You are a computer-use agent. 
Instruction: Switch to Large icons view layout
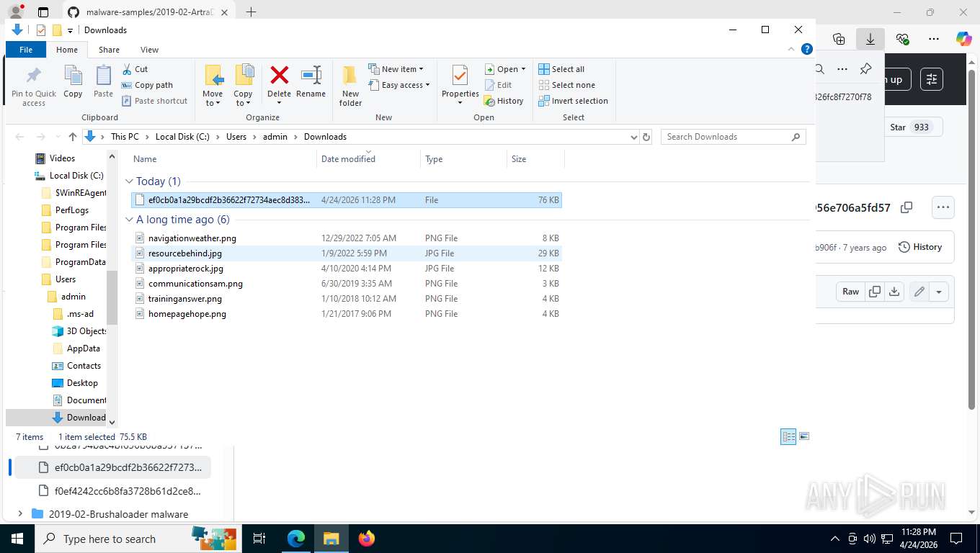[804, 436]
